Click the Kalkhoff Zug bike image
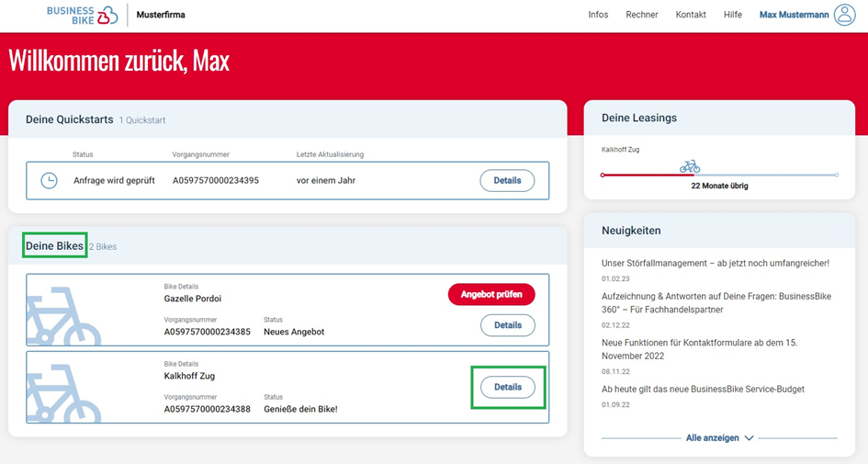Viewport: 868px width, 464px height. pyautogui.click(x=63, y=393)
